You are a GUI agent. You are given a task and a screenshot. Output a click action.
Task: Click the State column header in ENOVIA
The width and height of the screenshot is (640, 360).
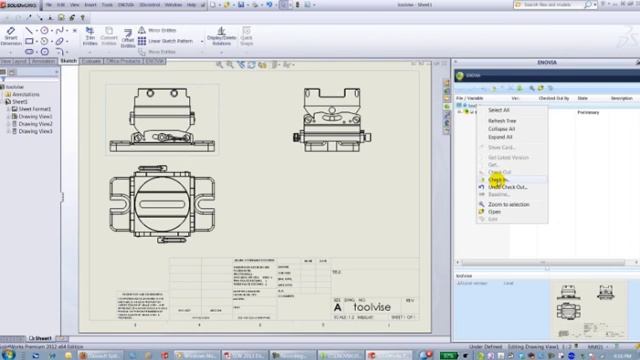click(x=582, y=98)
